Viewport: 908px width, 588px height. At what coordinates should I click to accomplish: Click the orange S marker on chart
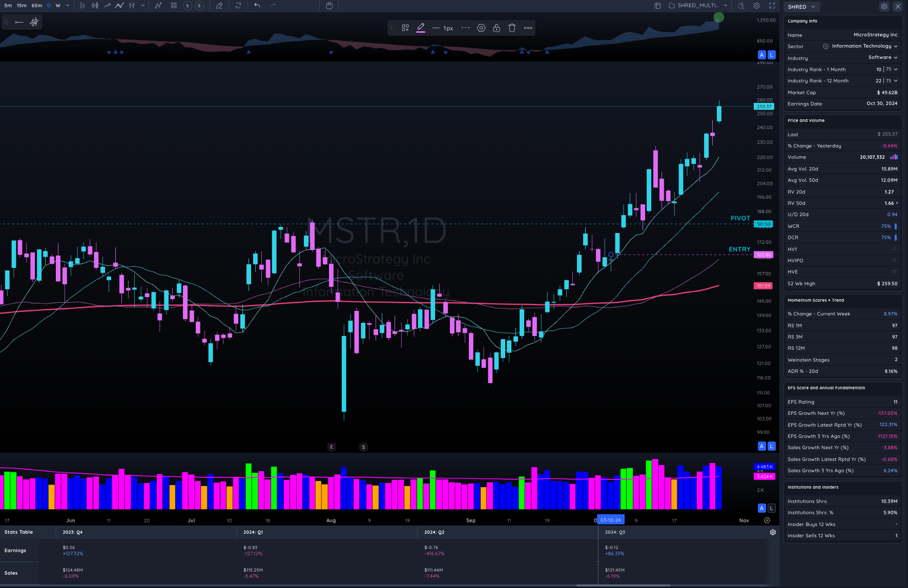click(x=363, y=447)
